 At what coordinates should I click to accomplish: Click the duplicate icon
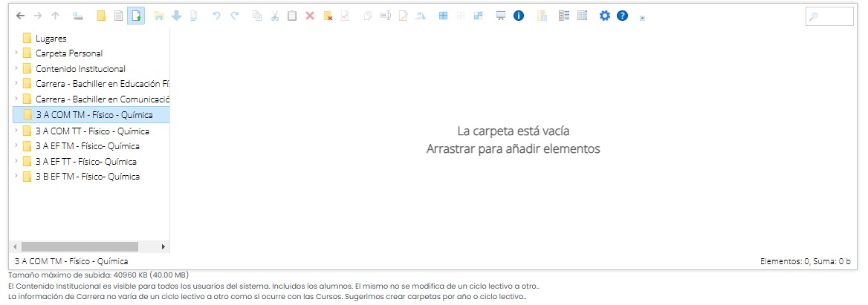coord(367,16)
